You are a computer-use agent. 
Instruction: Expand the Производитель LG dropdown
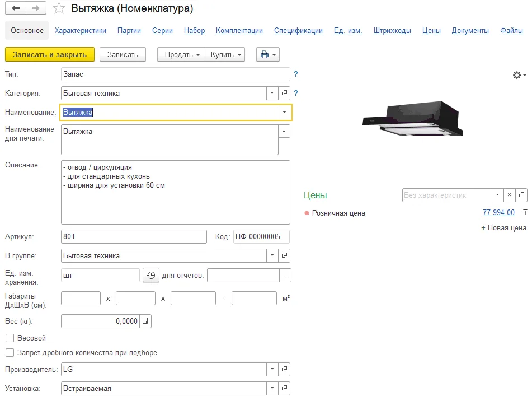pos(272,369)
